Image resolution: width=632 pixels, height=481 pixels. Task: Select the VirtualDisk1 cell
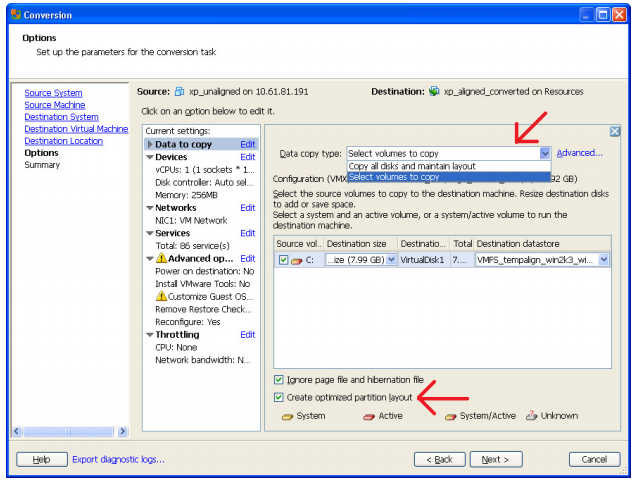424,260
